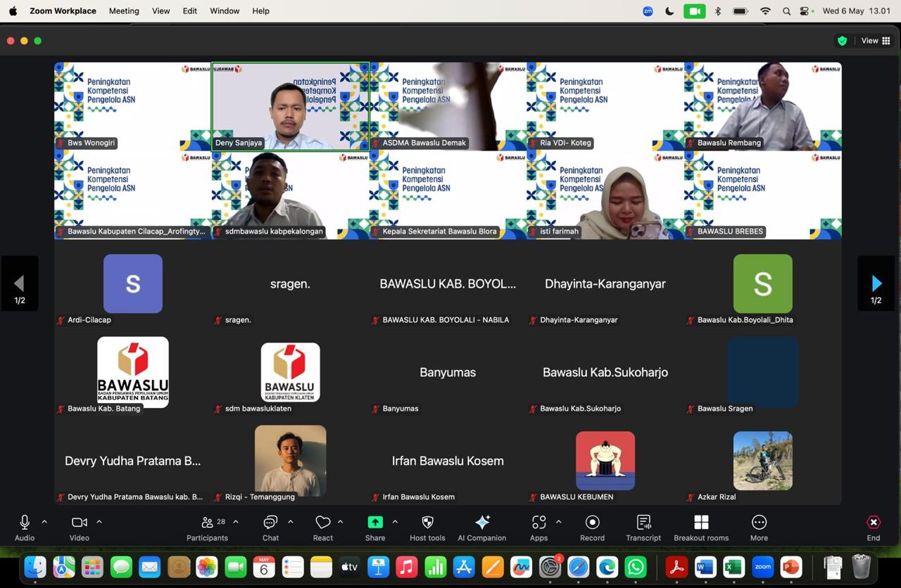The height and width of the screenshot is (588, 901).
Task: Click the Focus moon icon in menu bar
Action: point(669,11)
